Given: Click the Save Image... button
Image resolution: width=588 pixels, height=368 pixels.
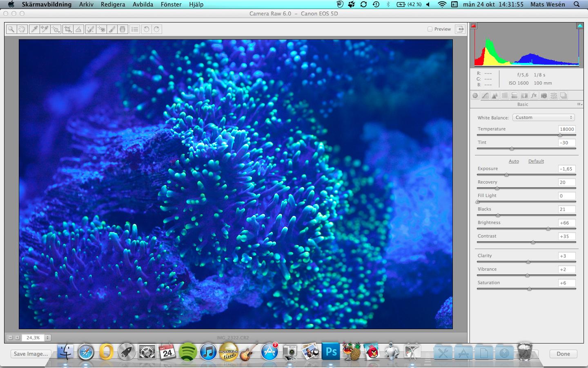Looking at the screenshot, I should (x=31, y=354).
